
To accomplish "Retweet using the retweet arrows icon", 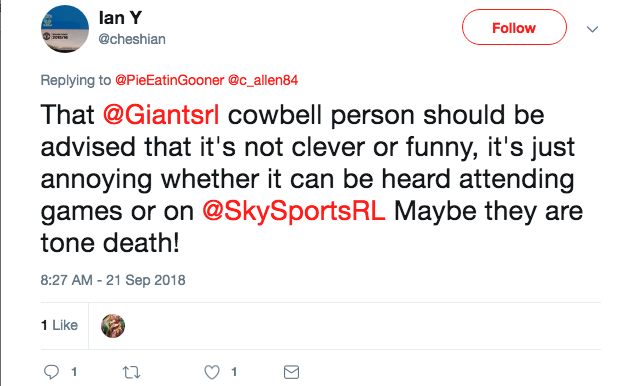I will point(131,372).
